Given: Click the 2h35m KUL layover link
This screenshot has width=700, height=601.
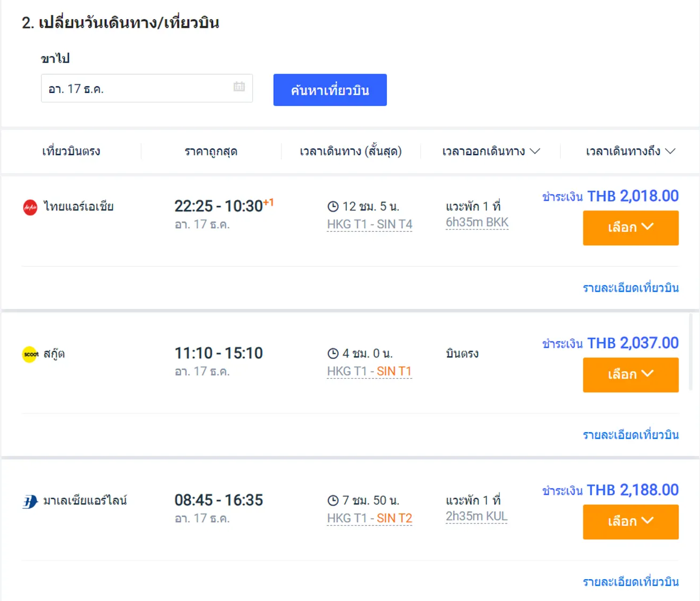Looking at the screenshot, I should (477, 516).
